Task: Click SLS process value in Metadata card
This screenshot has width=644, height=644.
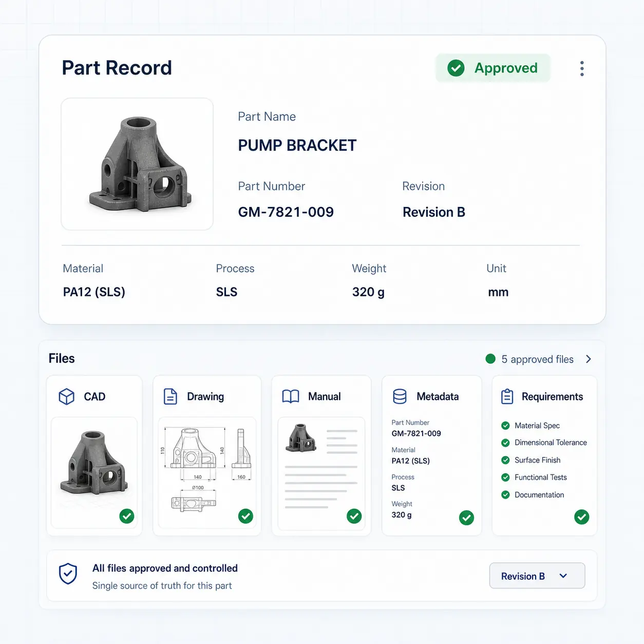Action: 398,488
